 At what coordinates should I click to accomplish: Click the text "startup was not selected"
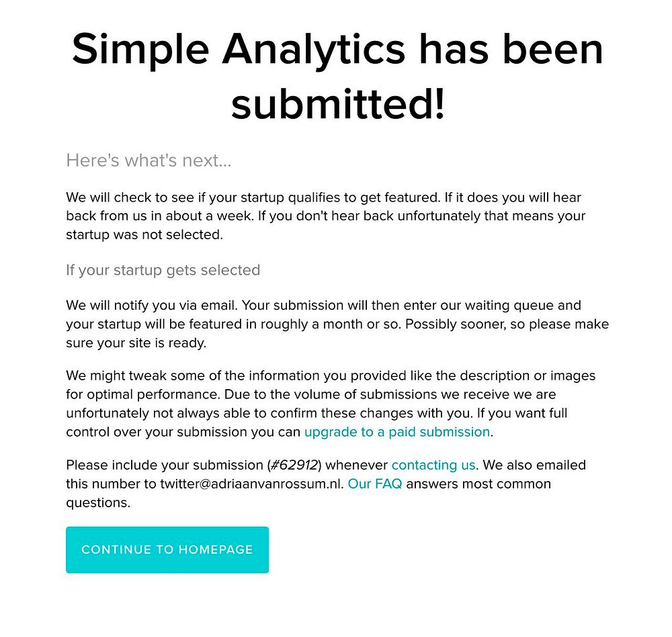click(x=143, y=235)
